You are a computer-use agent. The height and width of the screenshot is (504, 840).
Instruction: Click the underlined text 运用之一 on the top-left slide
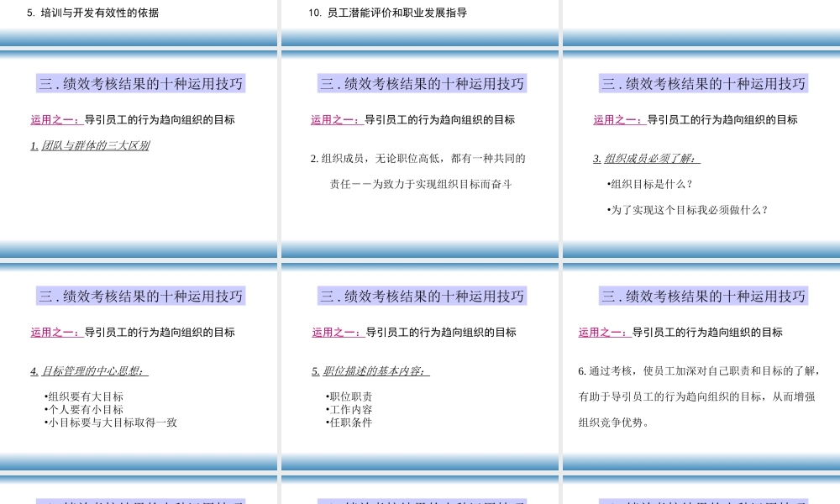coord(54,120)
